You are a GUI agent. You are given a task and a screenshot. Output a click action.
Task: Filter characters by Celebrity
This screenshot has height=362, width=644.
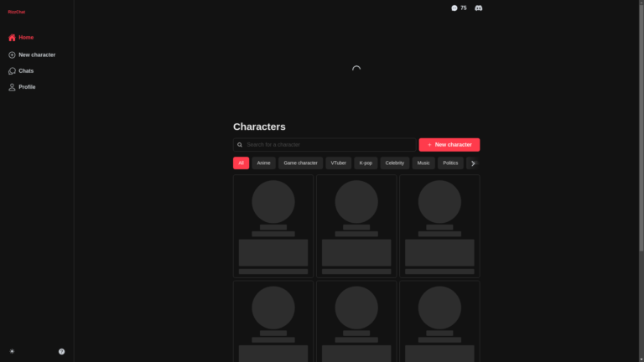point(395,163)
